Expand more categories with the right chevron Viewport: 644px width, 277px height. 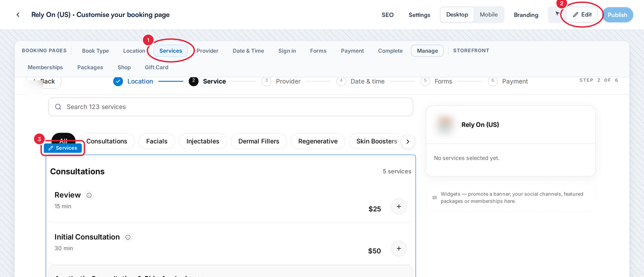click(x=408, y=142)
